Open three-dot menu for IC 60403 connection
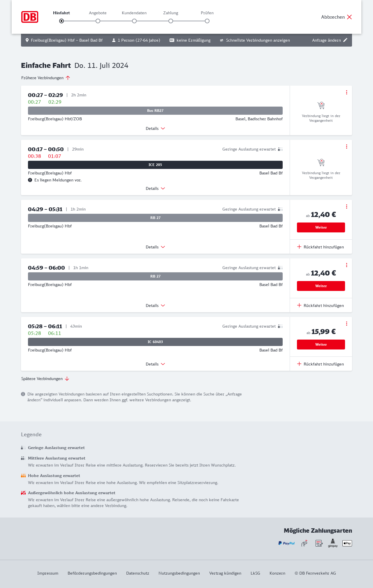This screenshot has height=588, width=373. pyautogui.click(x=346, y=324)
